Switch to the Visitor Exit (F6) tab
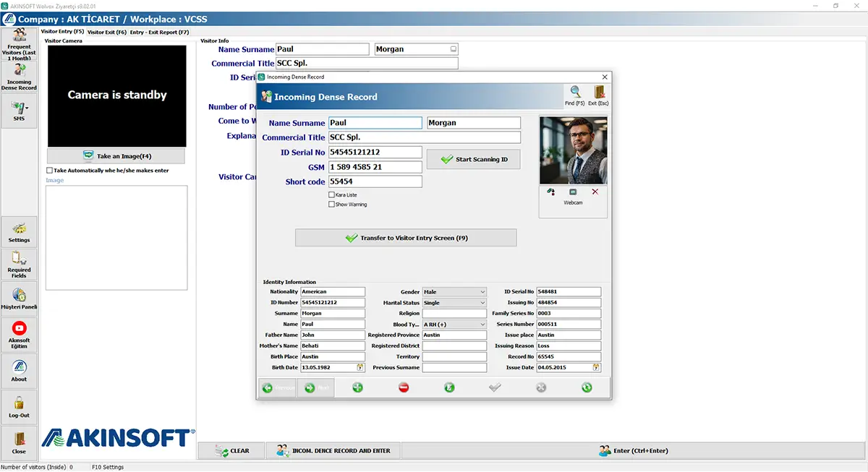 [x=107, y=33]
